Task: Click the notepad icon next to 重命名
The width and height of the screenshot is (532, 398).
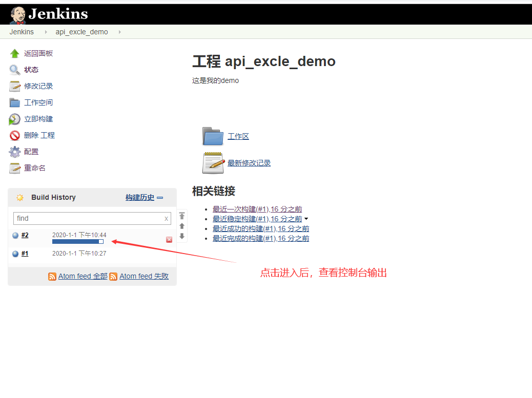Action: click(14, 168)
